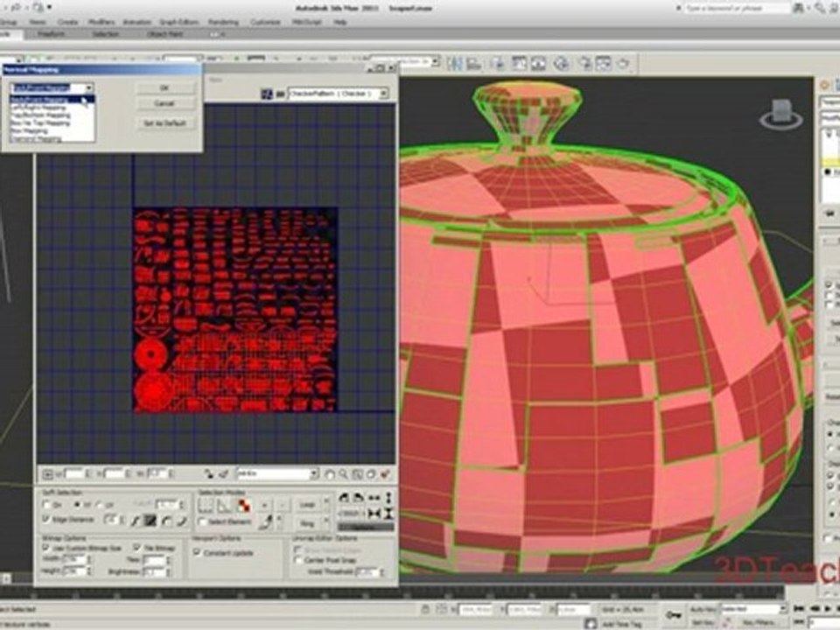Viewport: 840px width, 630px height.
Task: Select Vertex sub-object selection mode
Action: point(206,505)
